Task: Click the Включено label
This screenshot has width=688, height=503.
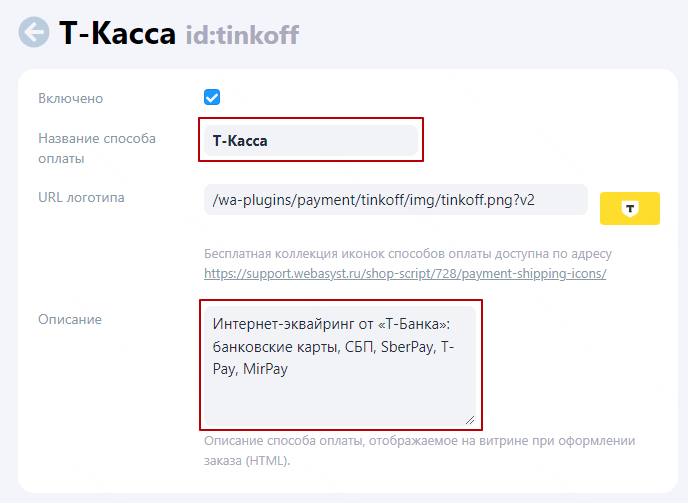Action: coord(71,98)
